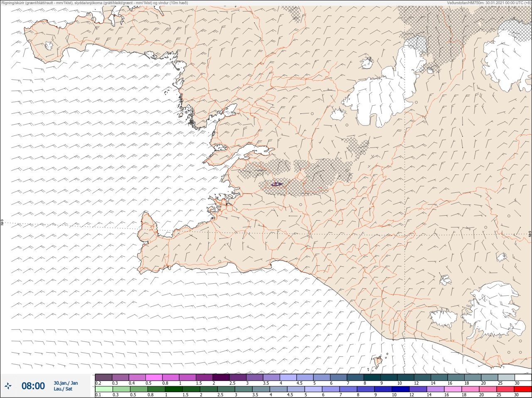Pick the violet 12–14 rain-scale swatch
Image resolution: width=532 pixels, height=398 pixels.
click(x=418, y=389)
